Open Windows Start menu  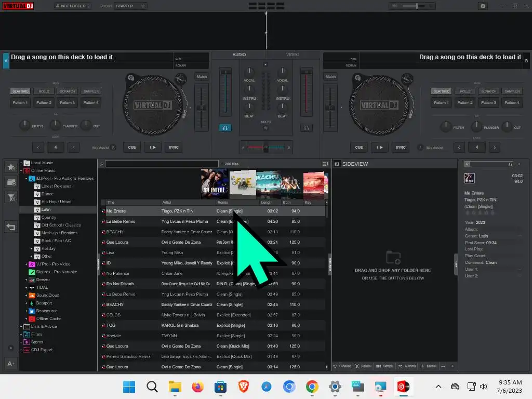129,387
